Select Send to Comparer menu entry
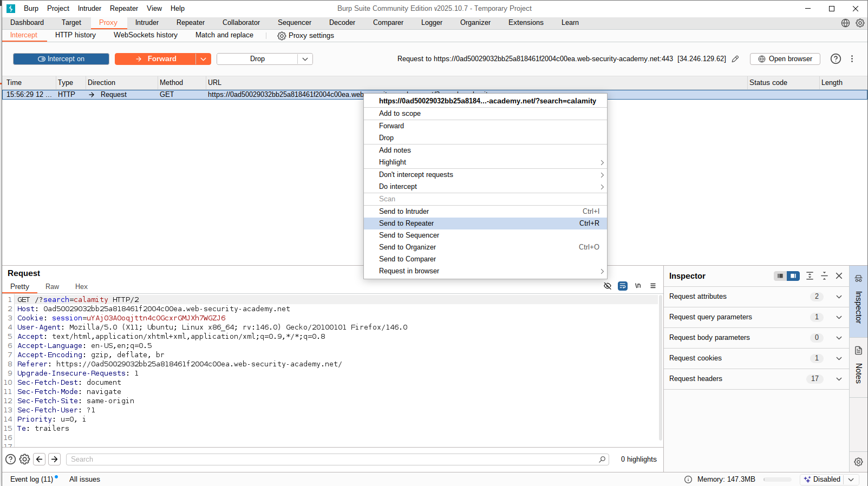The height and width of the screenshot is (486, 868). coord(485,259)
